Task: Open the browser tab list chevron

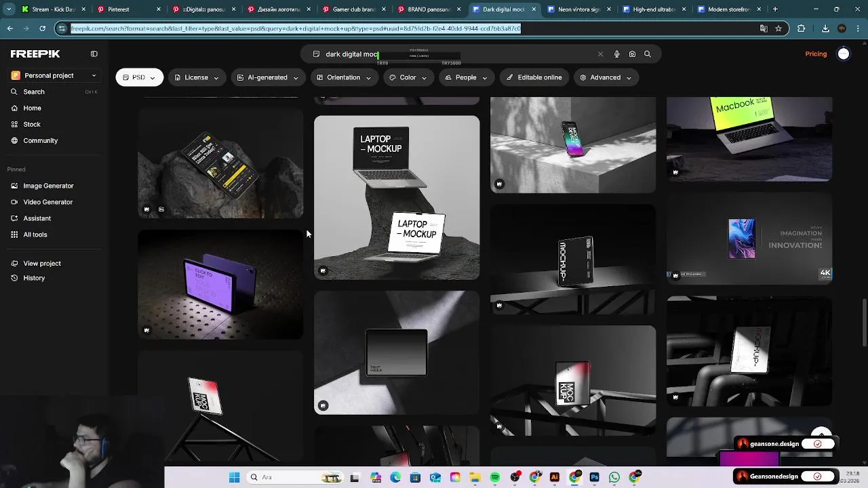Action: (9, 9)
